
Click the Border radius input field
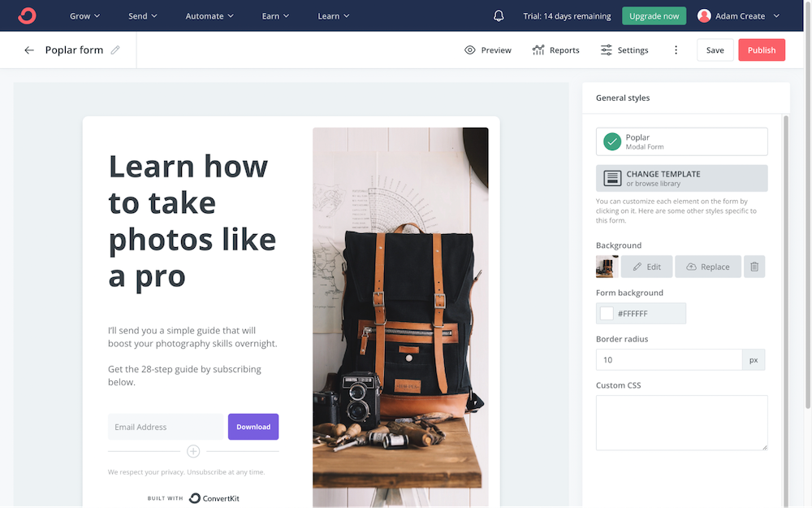click(x=669, y=360)
